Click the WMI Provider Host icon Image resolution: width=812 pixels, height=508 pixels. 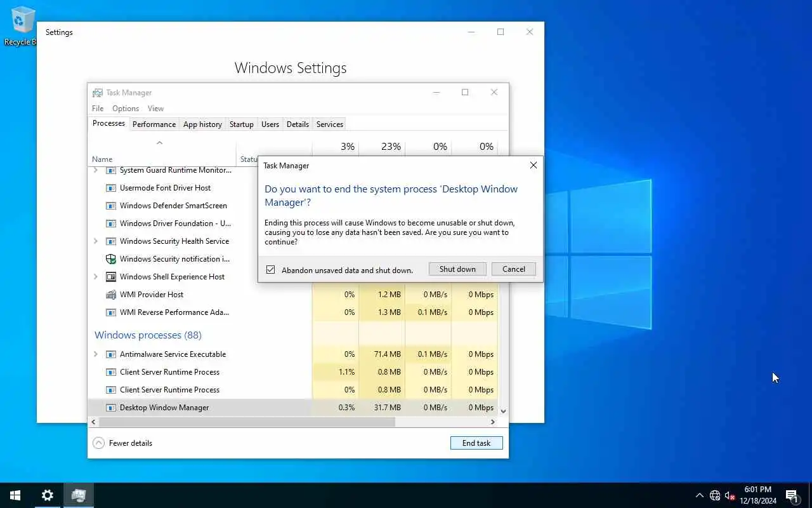coord(111,295)
